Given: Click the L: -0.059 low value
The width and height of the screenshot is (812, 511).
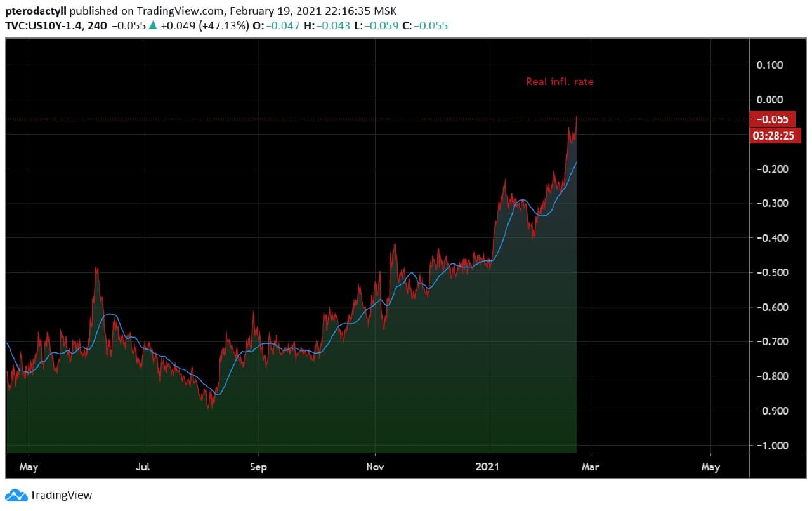Looking at the screenshot, I should pos(375,26).
